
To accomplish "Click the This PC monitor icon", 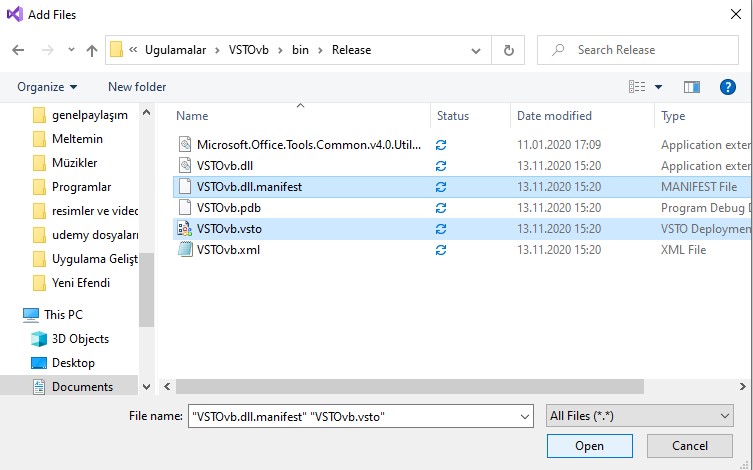I will point(31,315).
